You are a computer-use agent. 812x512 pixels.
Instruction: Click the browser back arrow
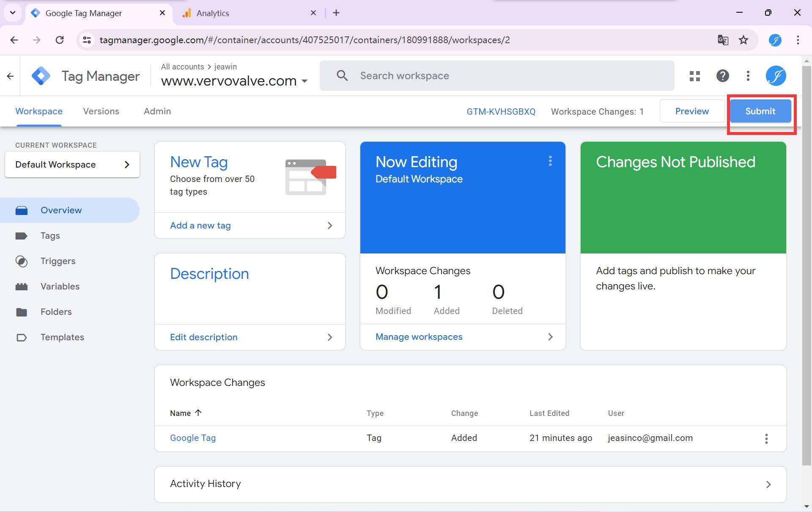tap(14, 40)
